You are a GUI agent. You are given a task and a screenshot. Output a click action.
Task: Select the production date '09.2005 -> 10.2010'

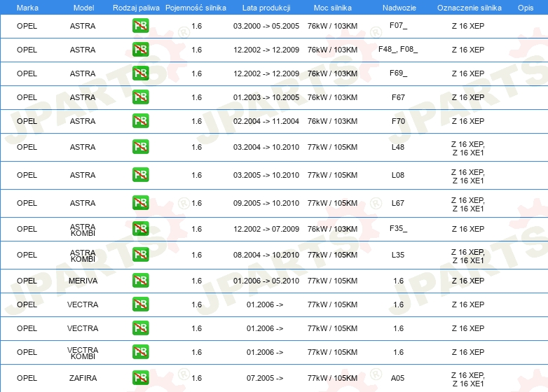click(266, 203)
